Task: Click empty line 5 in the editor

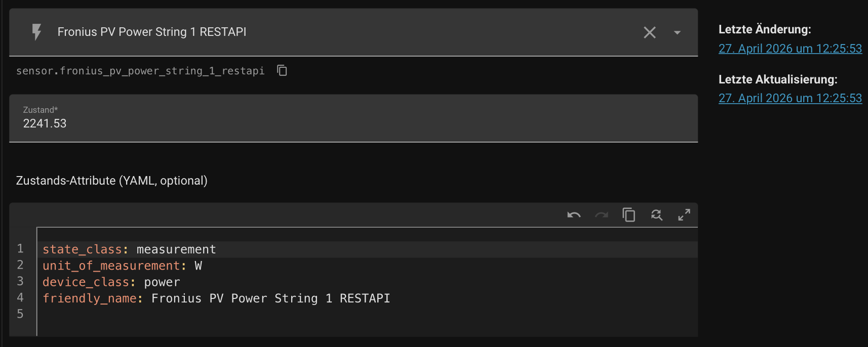Action: point(367,315)
